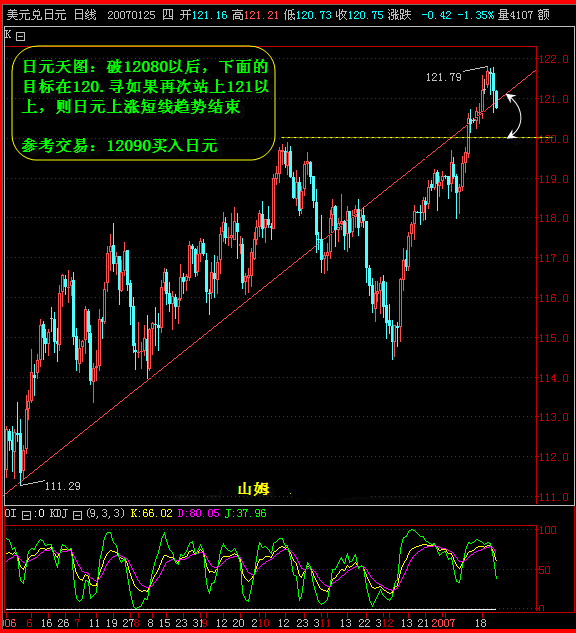Click the 山姆 author label
This screenshot has width=576, height=633.
253,489
